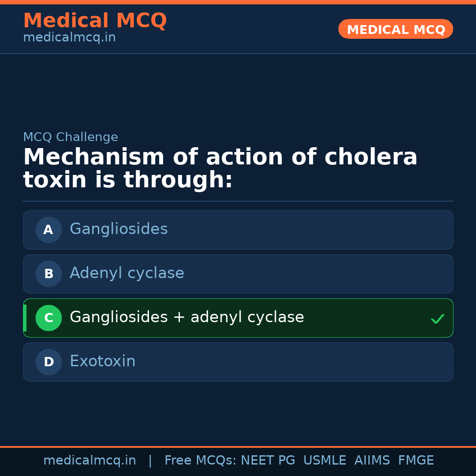Viewport: 476px width, 476px height.
Task: Click the USMLE footer text
Action: pyautogui.click(x=324, y=461)
